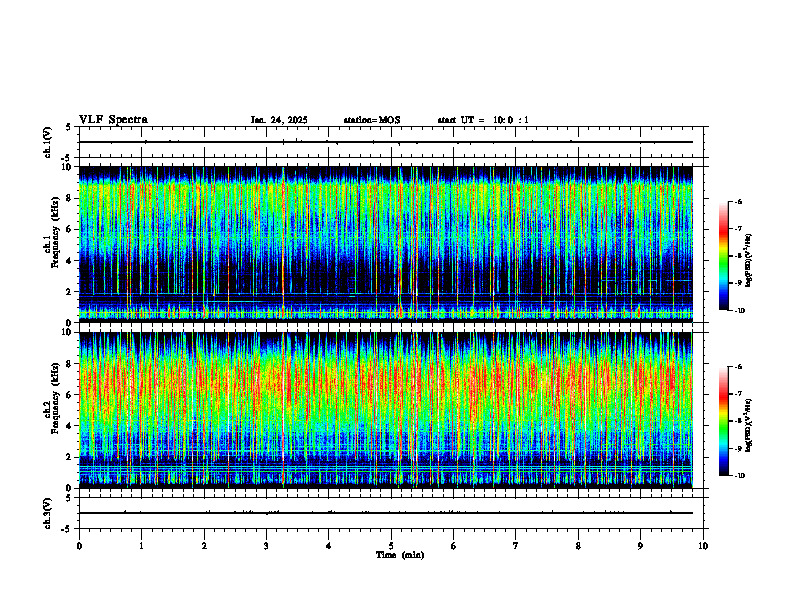Click the "0" tick on the time axis
792x612 pixels.
point(79,546)
